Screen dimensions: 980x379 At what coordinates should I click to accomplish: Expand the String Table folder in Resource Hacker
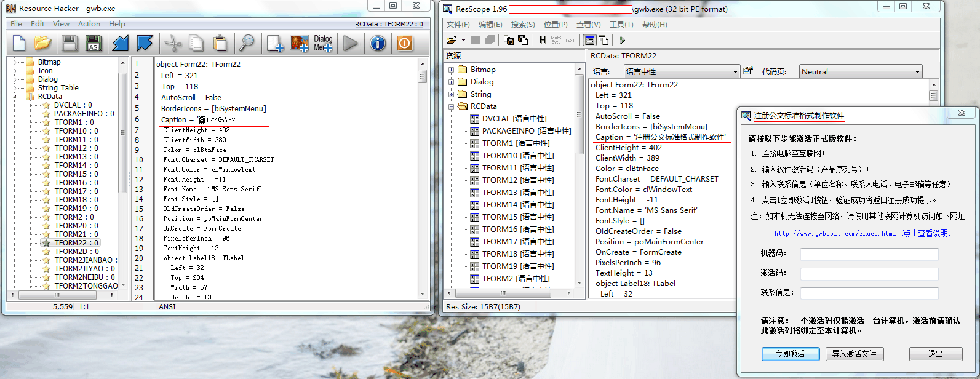point(15,88)
